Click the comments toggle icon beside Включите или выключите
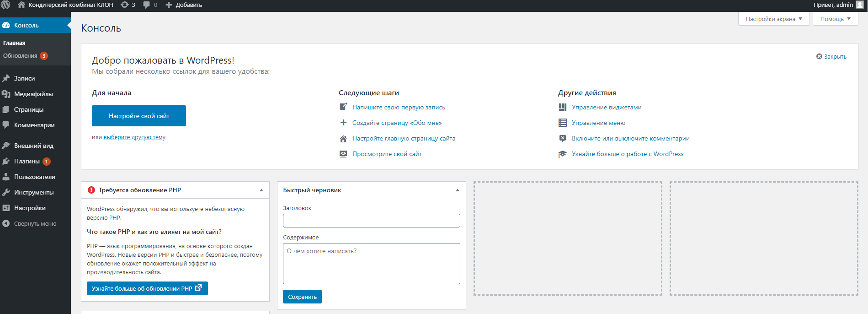 point(563,138)
